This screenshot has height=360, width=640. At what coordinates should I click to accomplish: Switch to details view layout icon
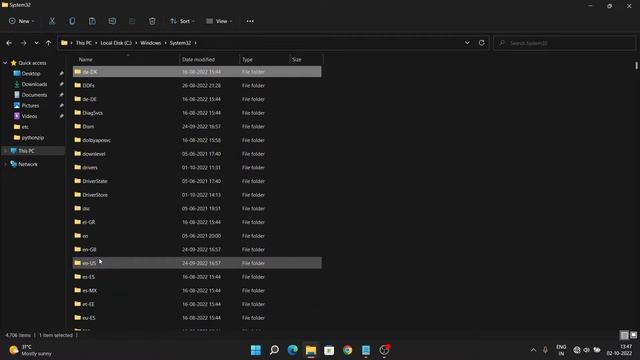tap(624, 335)
